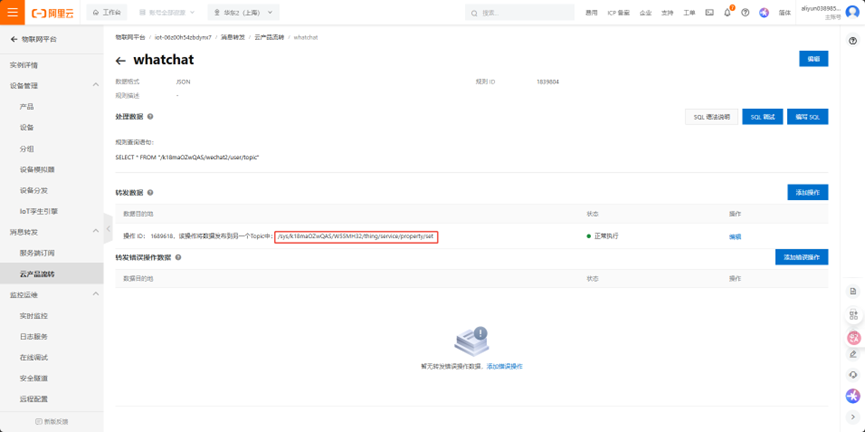Click the SQL 调试 button
The image size is (865, 432).
coord(762,117)
